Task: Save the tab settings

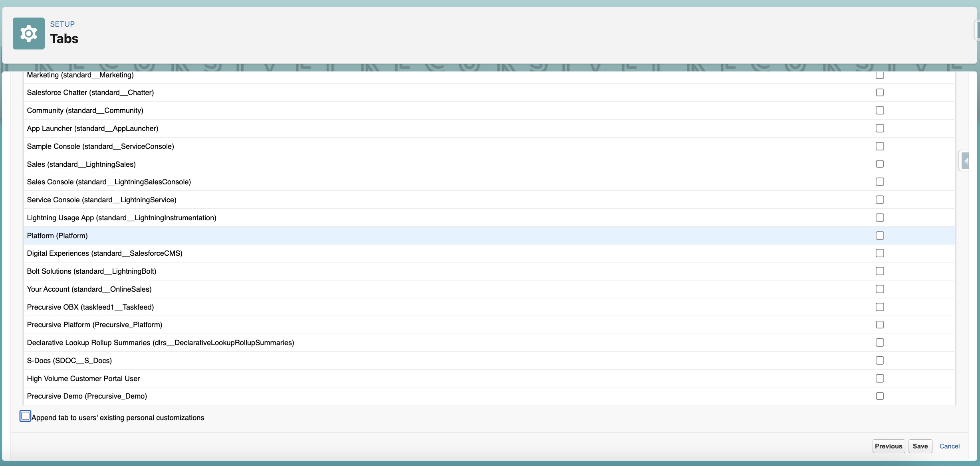Action: point(920,446)
